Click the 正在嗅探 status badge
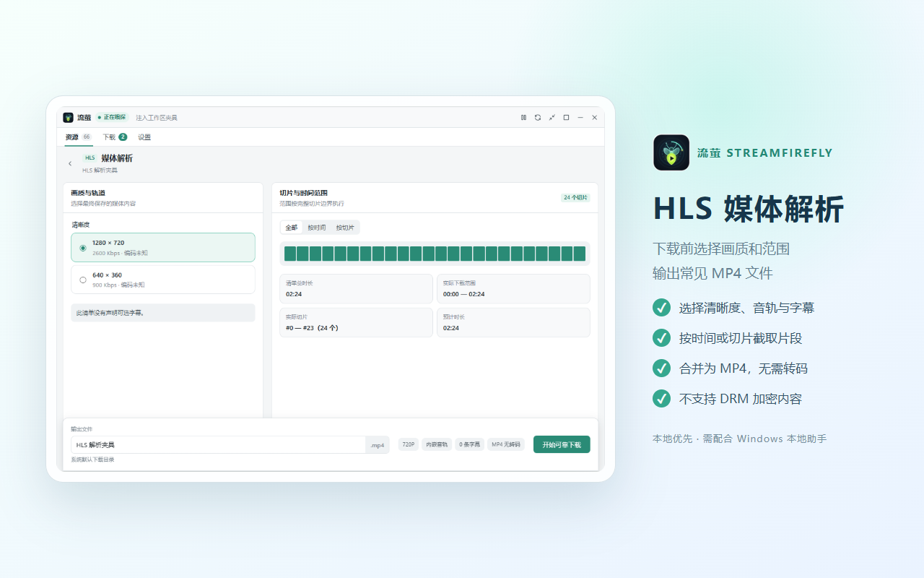 tap(112, 117)
